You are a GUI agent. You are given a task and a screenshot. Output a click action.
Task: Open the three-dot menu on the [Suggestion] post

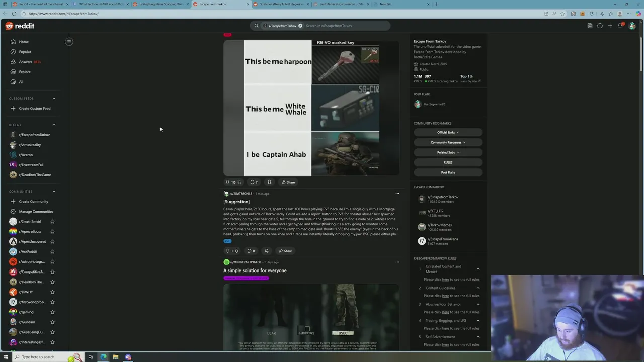tap(397, 193)
